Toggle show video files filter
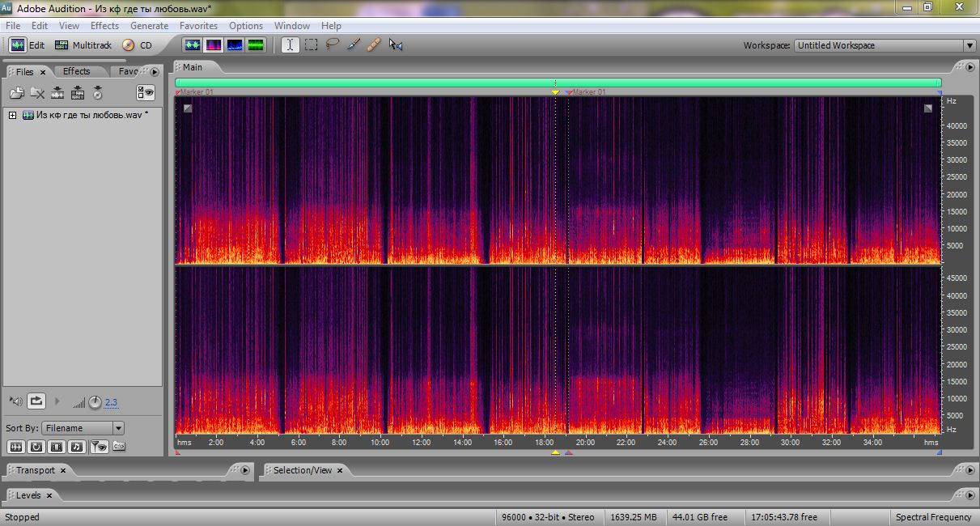Image resolution: width=980 pixels, height=526 pixels. (x=57, y=446)
